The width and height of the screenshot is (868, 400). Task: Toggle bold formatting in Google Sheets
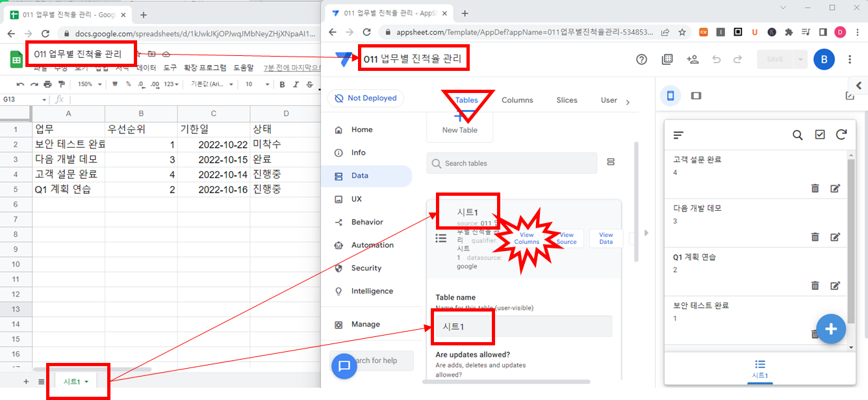click(281, 85)
